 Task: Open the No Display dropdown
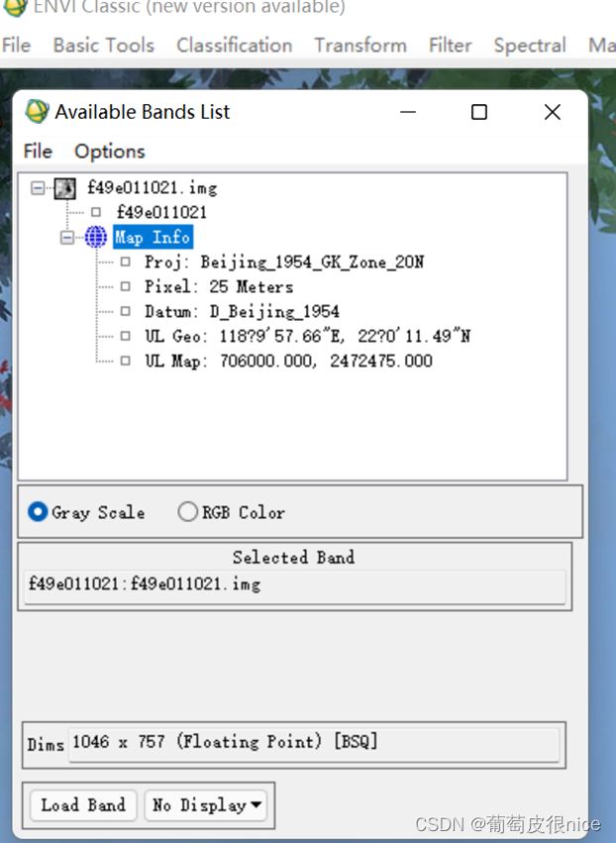point(206,804)
